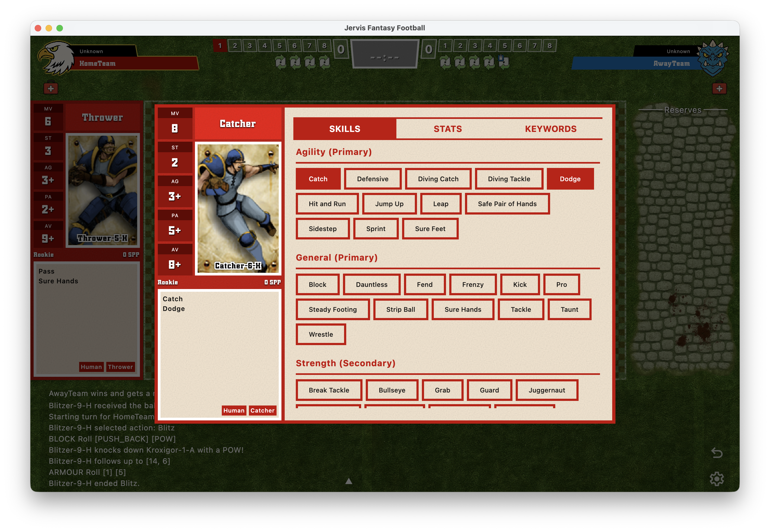Select the Strip Ball skill
Screen dimensions: 770x532
[x=400, y=310]
